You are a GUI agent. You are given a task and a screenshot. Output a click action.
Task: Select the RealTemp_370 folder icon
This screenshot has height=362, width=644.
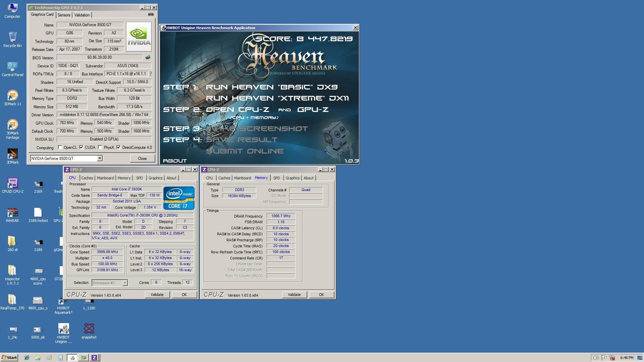tap(12, 302)
